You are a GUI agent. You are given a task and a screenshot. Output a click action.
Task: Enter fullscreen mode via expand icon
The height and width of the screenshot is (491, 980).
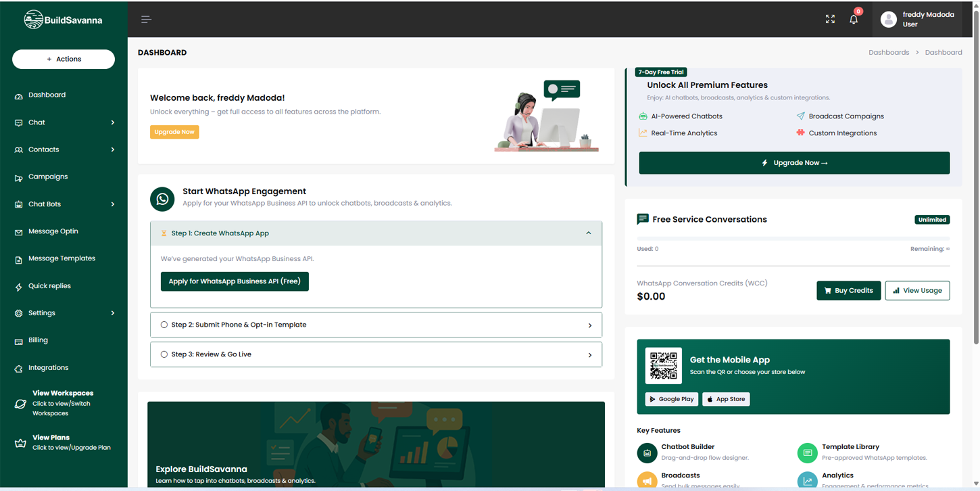pos(830,19)
